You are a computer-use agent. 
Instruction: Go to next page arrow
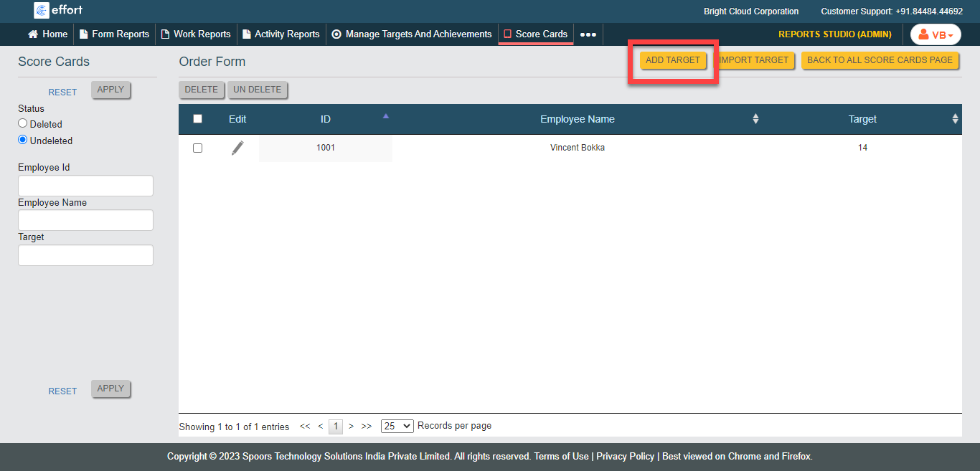click(351, 426)
